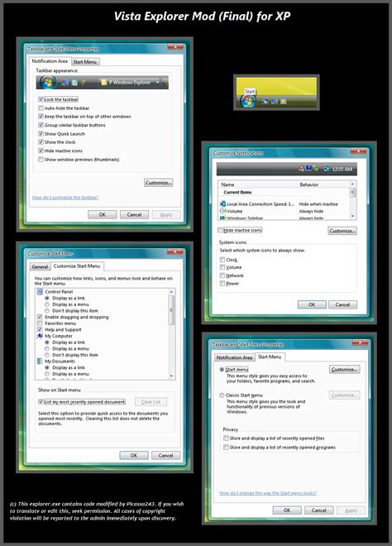Select the Customize Start Menu tab
Screen dimensions: 392x546
[x=77, y=266]
